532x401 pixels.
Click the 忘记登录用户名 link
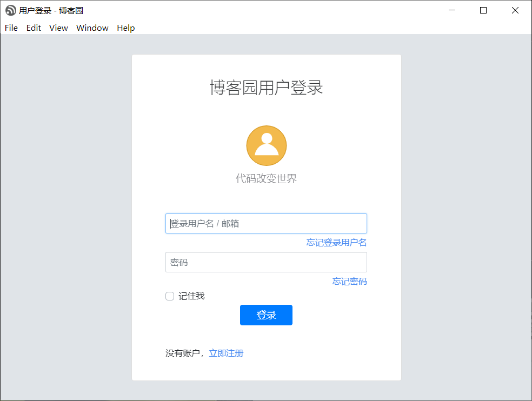(336, 243)
